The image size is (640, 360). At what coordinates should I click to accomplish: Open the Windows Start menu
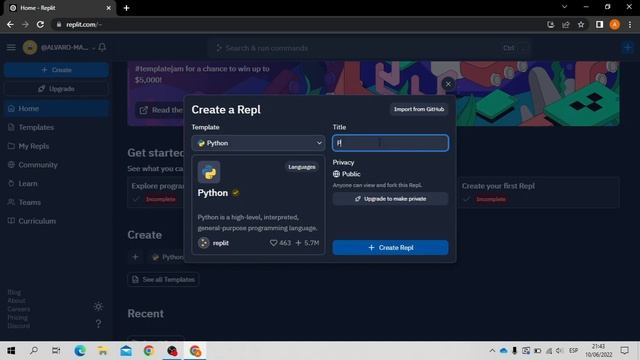[11, 351]
